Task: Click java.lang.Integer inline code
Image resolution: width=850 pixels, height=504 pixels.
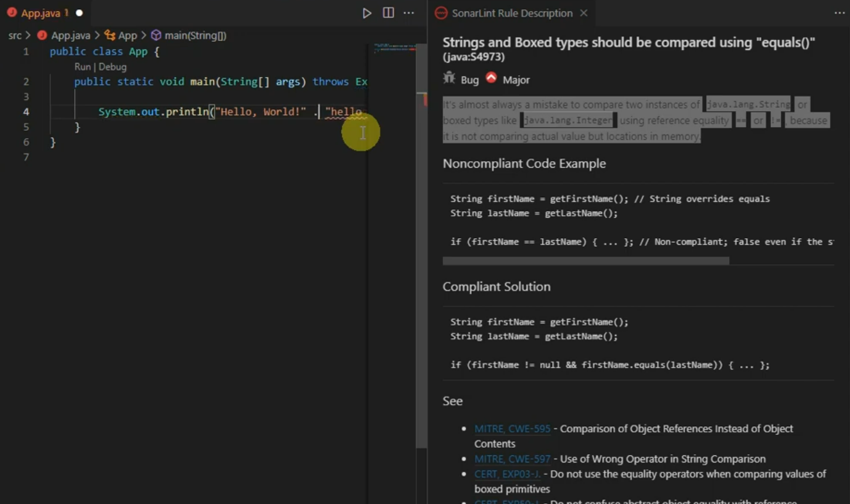Action: pyautogui.click(x=568, y=120)
